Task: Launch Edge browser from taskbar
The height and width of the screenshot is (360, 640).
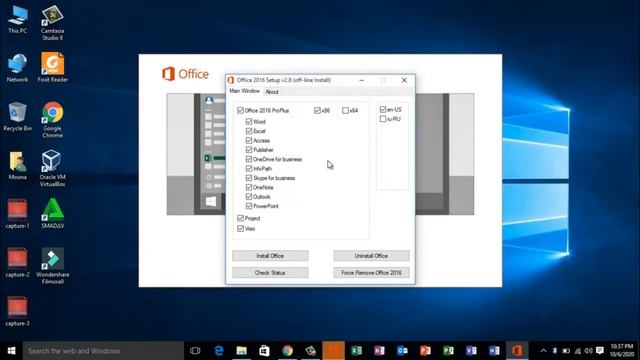Action: click(219, 351)
